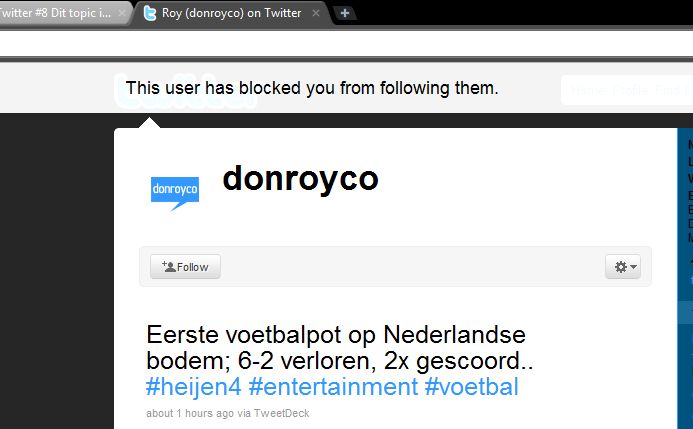Switch to 'Twitter #8 Dit topic' tab
693x429 pixels.
point(57,13)
